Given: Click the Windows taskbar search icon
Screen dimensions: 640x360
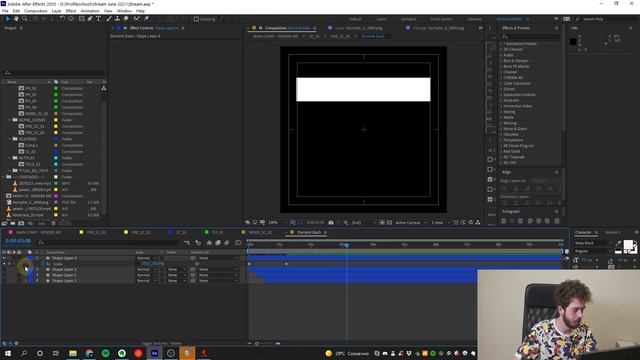Looking at the screenshot, I should pos(24,353).
